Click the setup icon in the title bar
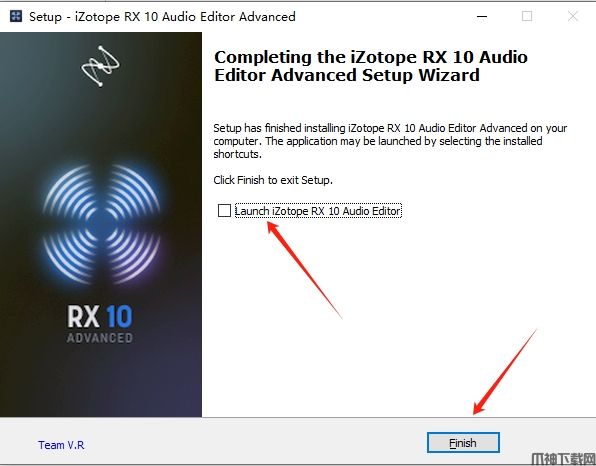The height and width of the screenshot is (466, 596). click(16, 16)
